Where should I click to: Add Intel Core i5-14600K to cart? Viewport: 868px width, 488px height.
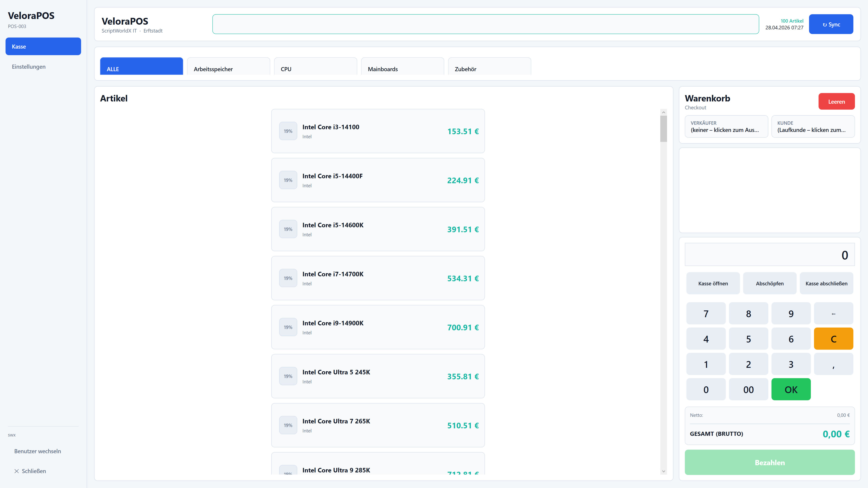[378, 229]
